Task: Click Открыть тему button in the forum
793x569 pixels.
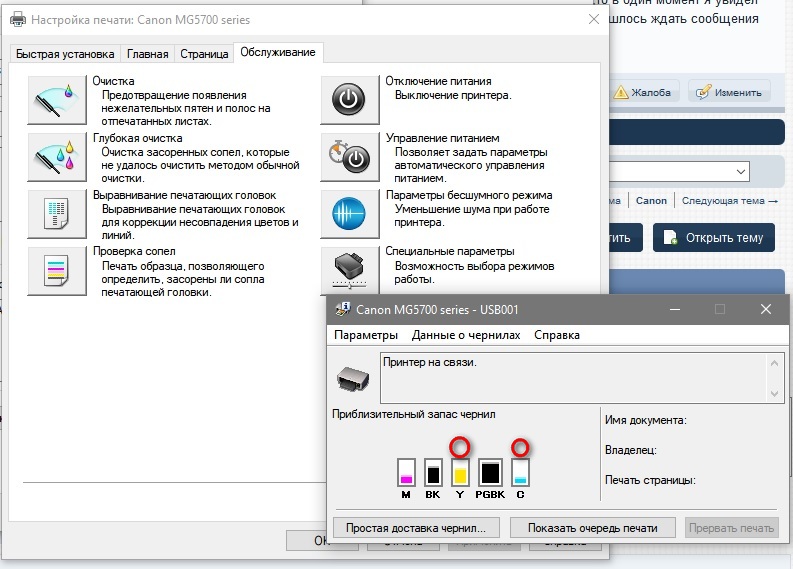Action: click(x=714, y=237)
